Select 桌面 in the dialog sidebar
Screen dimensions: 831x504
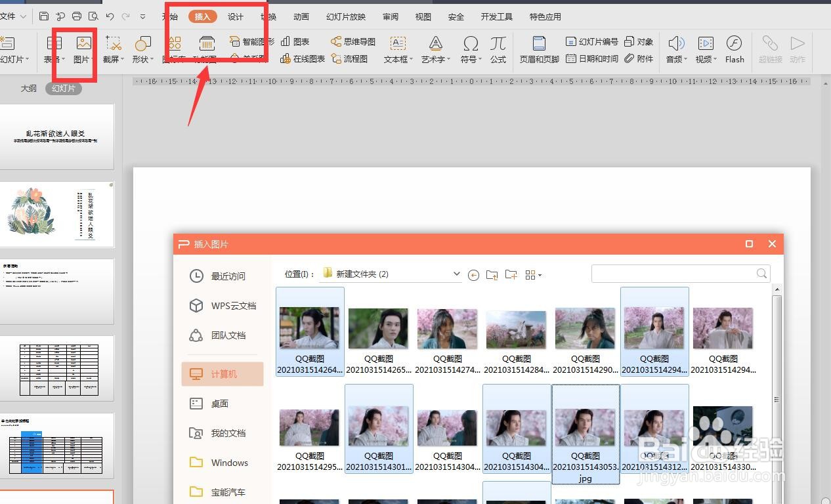[223, 404]
